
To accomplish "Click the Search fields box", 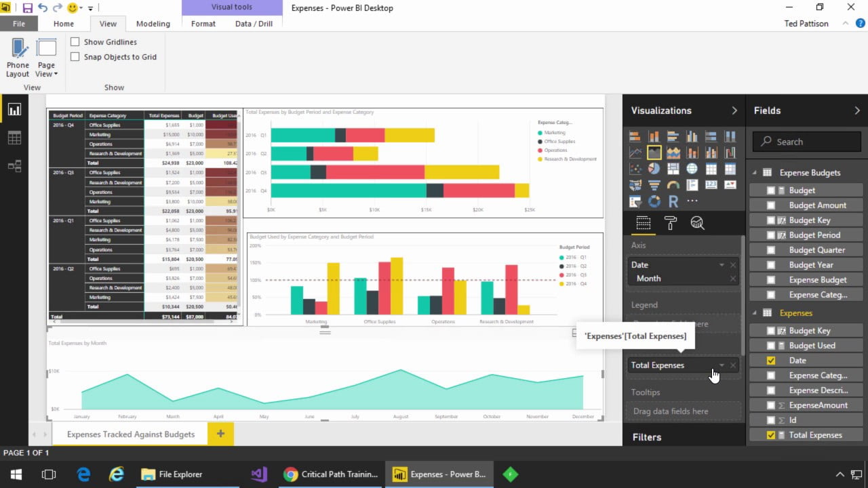I will (x=808, y=142).
